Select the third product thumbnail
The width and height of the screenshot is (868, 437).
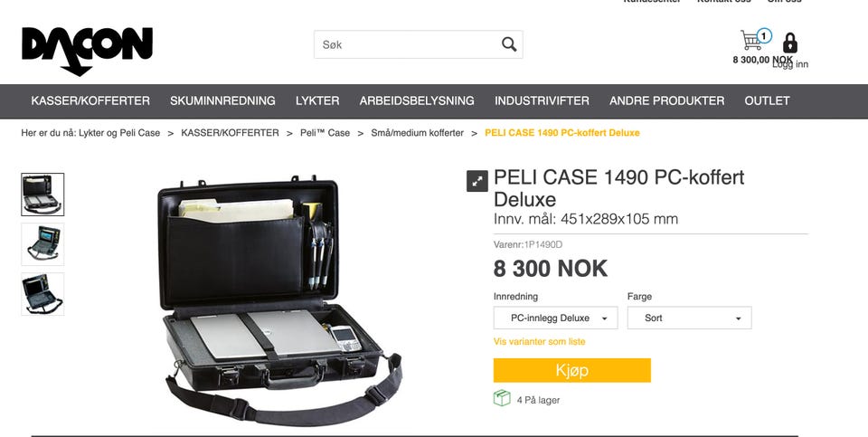(42, 294)
